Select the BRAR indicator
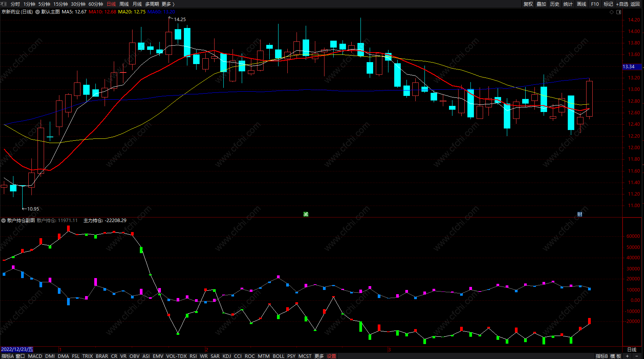 point(102,356)
